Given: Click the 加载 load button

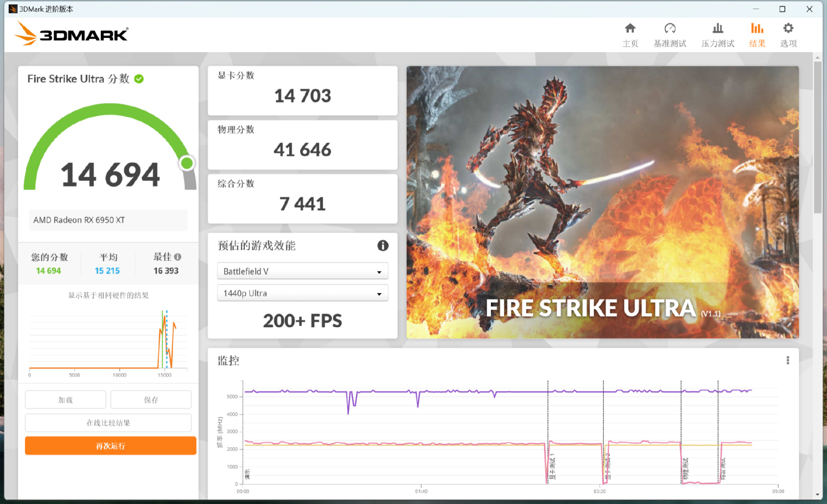Looking at the screenshot, I should 66,400.
